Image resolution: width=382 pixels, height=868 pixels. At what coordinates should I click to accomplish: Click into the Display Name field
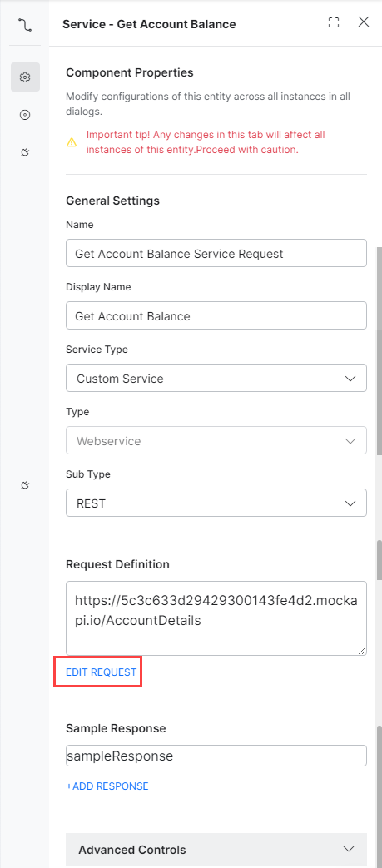coord(216,316)
